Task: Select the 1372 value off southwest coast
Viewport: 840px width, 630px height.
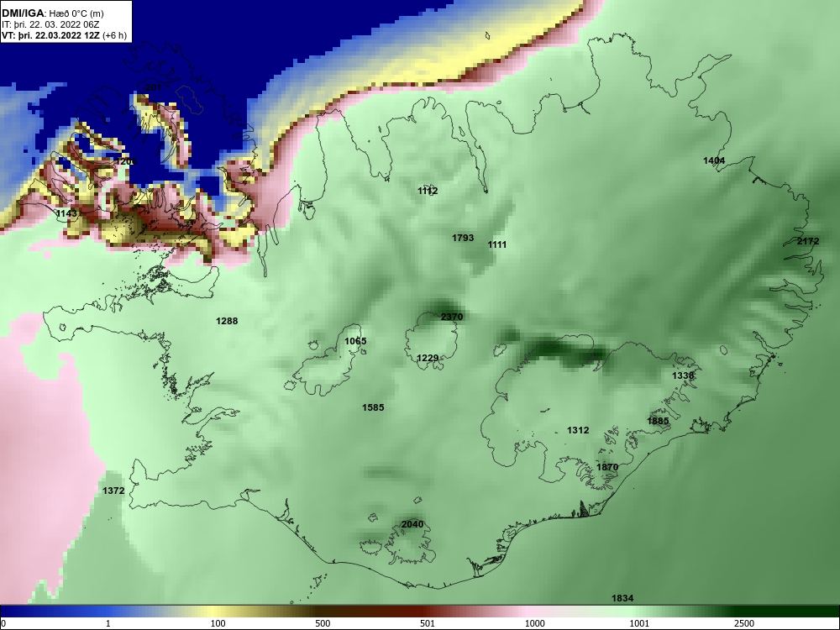Action: (x=113, y=491)
